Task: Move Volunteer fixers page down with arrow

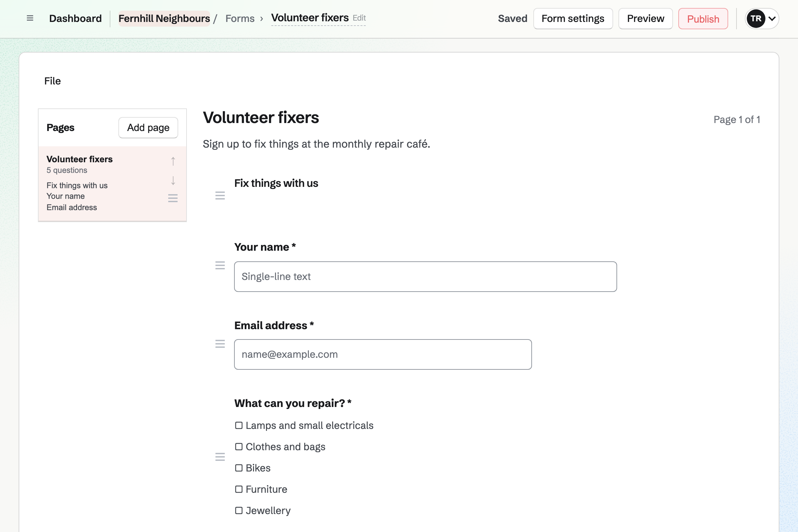Action: click(x=173, y=181)
